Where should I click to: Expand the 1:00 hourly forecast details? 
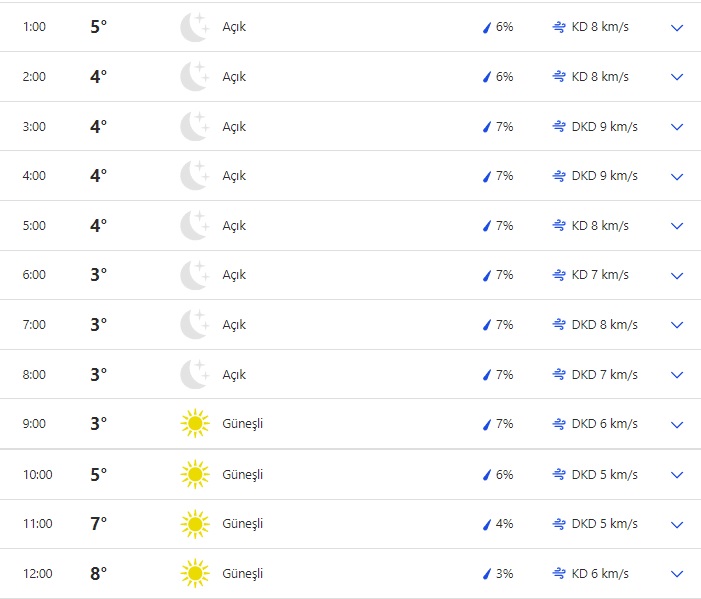point(677,28)
